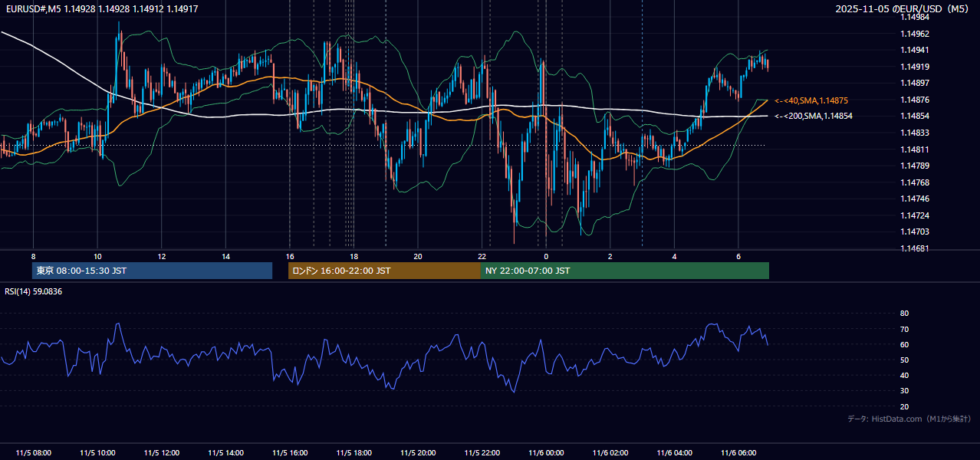Click price level 1.14789 on axis
Viewport: 980px width, 460px height.
pos(915,166)
